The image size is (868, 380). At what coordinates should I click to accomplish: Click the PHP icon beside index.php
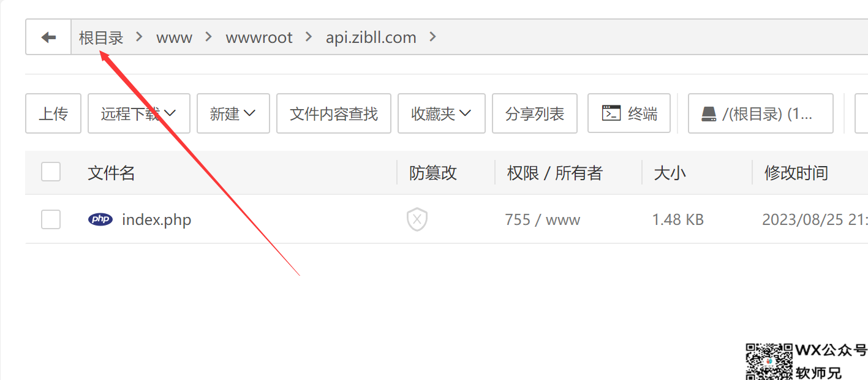(x=100, y=219)
